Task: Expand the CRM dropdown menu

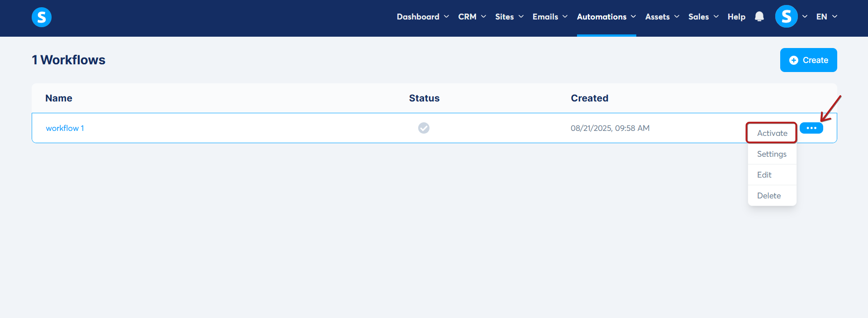Action: click(x=472, y=17)
